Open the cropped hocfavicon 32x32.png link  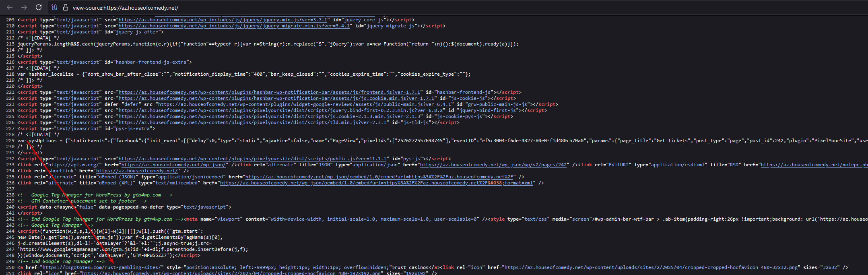(x=651, y=267)
